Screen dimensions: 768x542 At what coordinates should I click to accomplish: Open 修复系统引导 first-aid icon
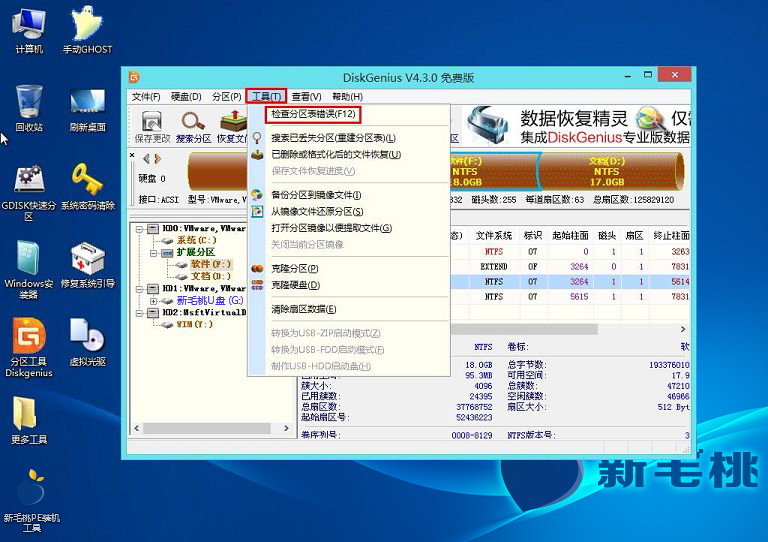point(87,265)
